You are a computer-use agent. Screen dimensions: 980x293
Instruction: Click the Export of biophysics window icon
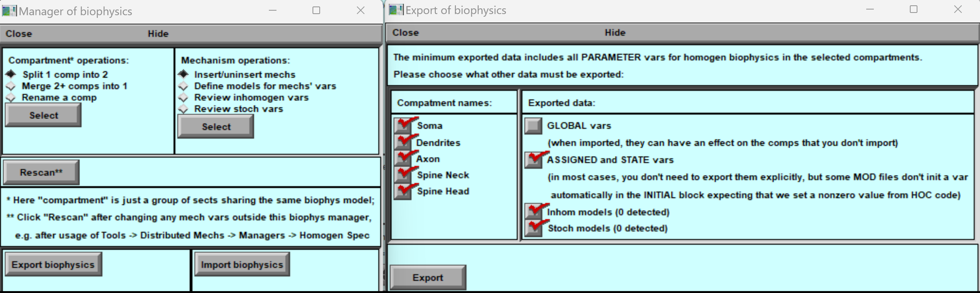pos(396,10)
